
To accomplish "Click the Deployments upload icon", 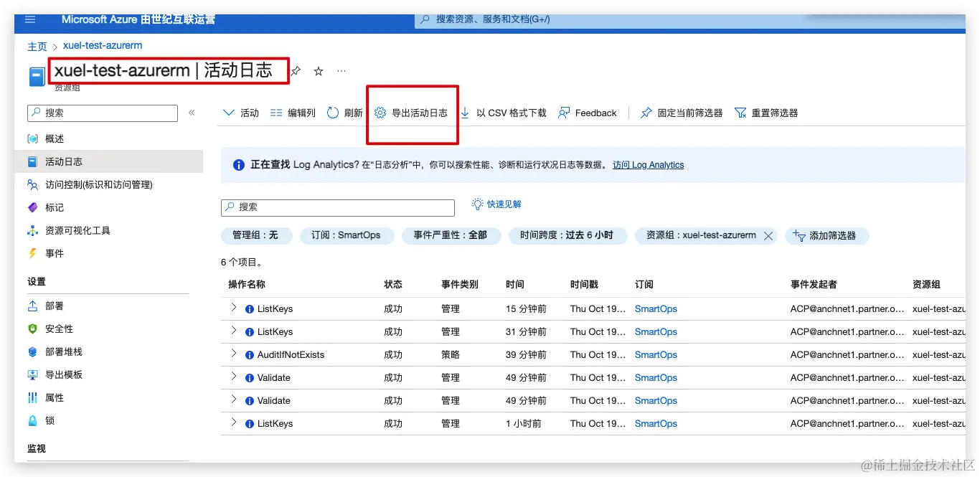I will click(x=32, y=306).
